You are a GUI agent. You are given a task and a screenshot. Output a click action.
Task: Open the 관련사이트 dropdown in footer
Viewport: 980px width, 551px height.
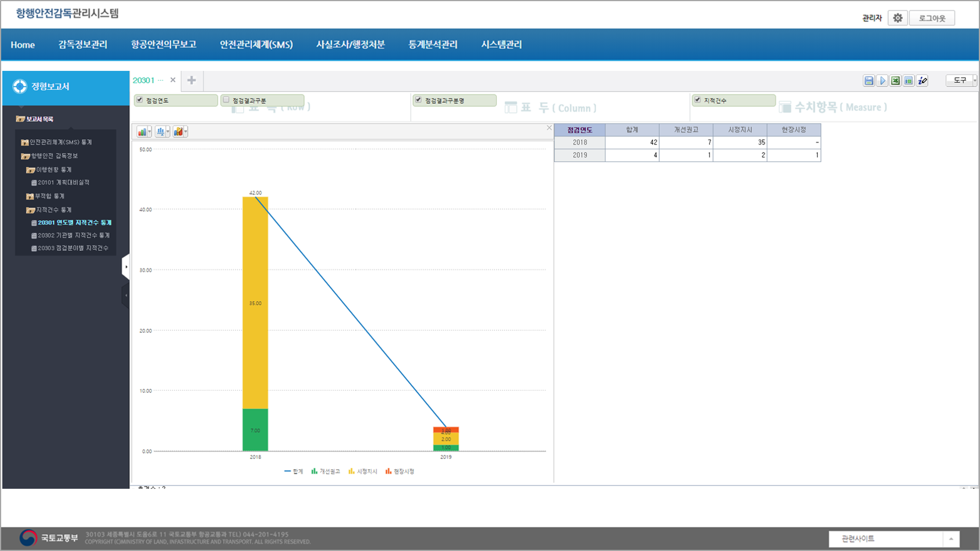click(894, 539)
